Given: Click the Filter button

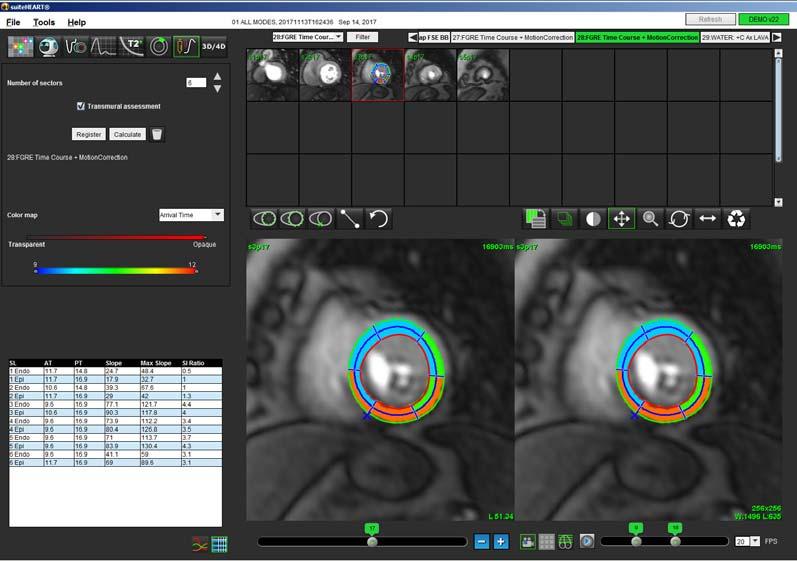Looking at the screenshot, I should (362, 37).
